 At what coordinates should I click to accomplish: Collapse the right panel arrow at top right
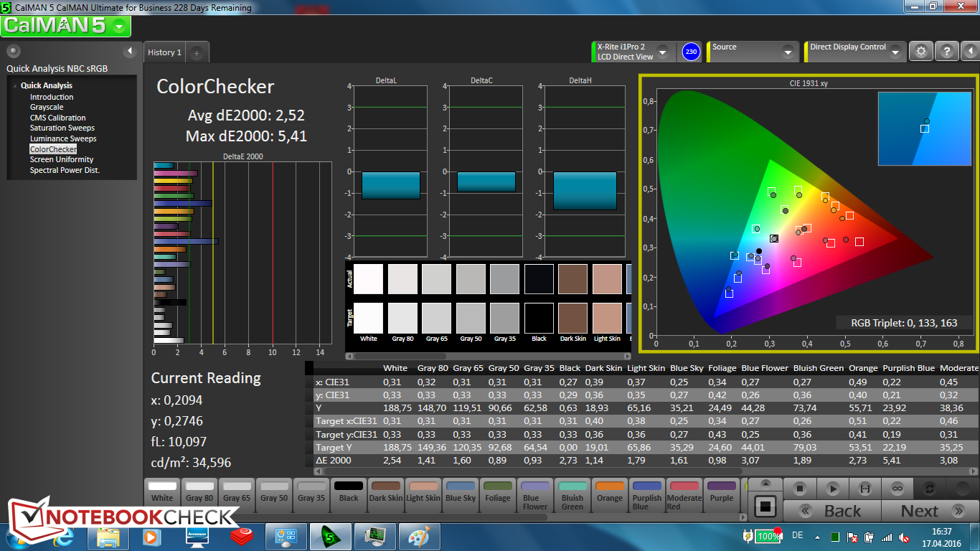(970, 51)
